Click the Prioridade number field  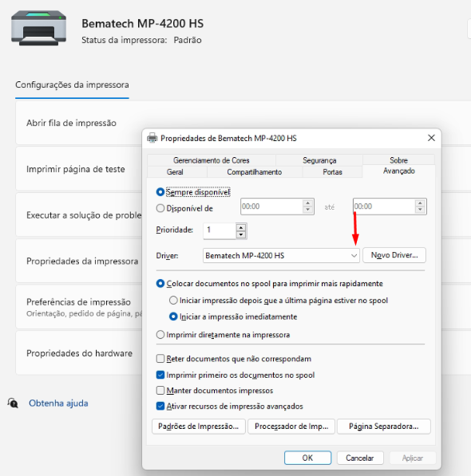(220, 231)
